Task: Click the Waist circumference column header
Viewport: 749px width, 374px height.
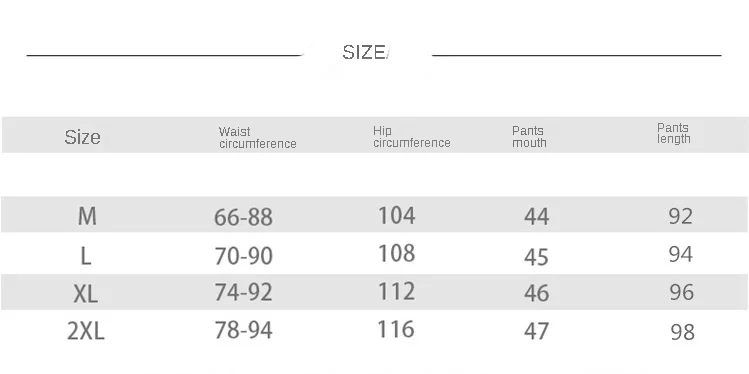Action: tap(257, 138)
